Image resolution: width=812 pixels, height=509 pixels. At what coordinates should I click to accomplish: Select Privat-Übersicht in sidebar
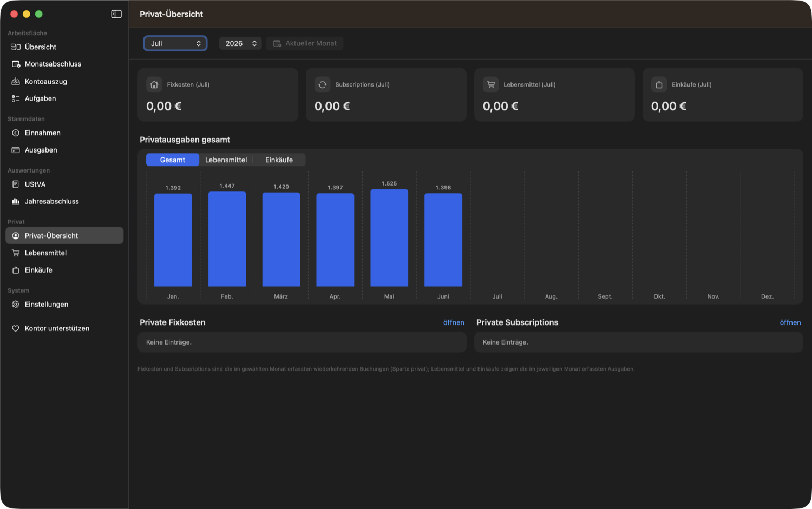click(x=64, y=235)
